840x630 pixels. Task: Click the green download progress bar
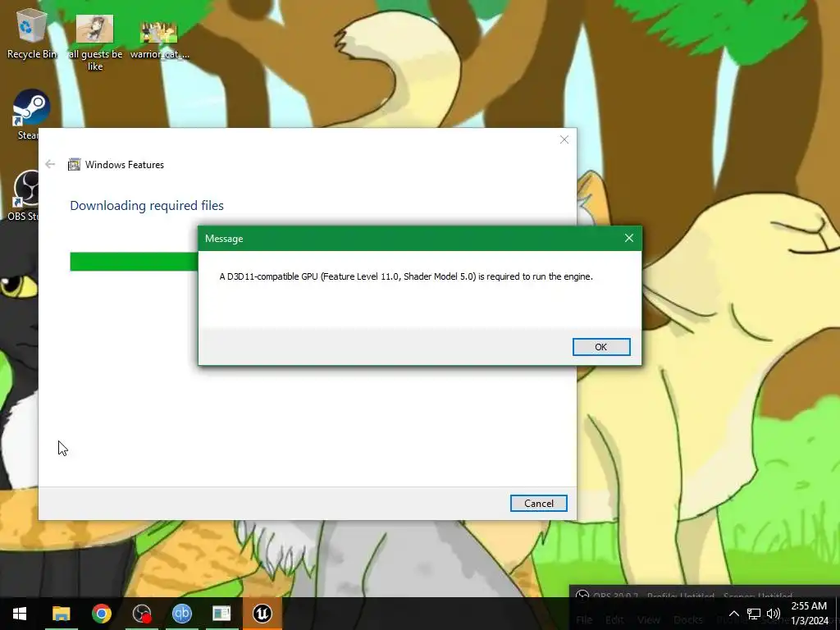(x=134, y=262)
